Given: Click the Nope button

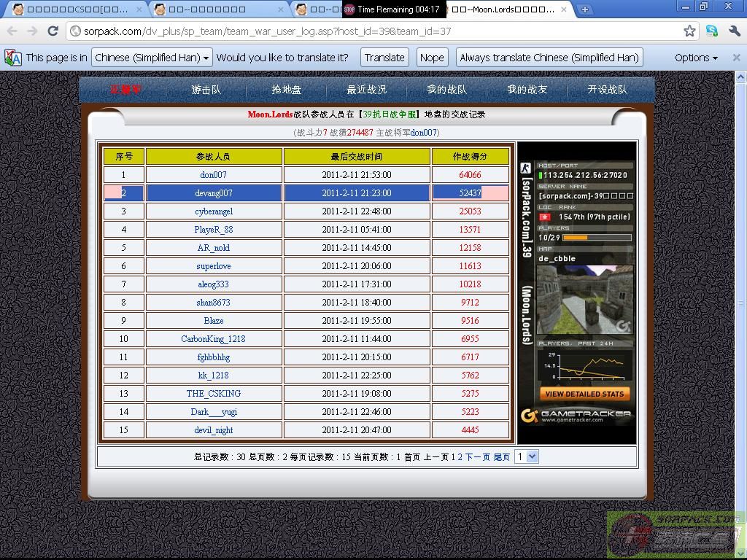Looking at the screenshot, I should pos(432,58).
